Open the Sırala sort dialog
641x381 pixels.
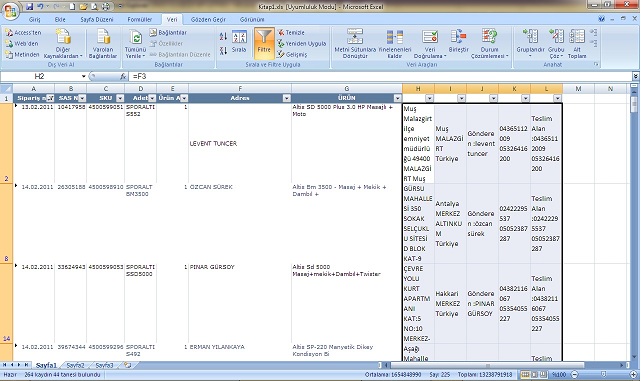coord(239,42)
